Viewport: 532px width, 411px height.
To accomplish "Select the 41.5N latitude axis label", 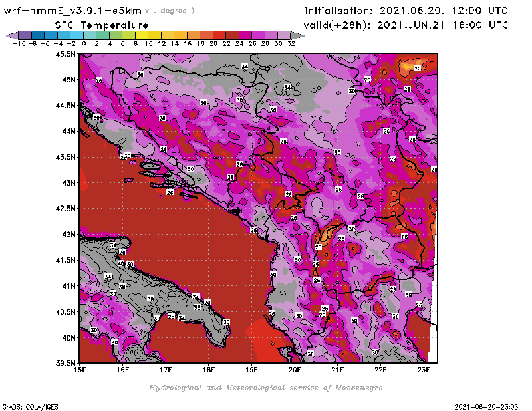I will [65, 260].
